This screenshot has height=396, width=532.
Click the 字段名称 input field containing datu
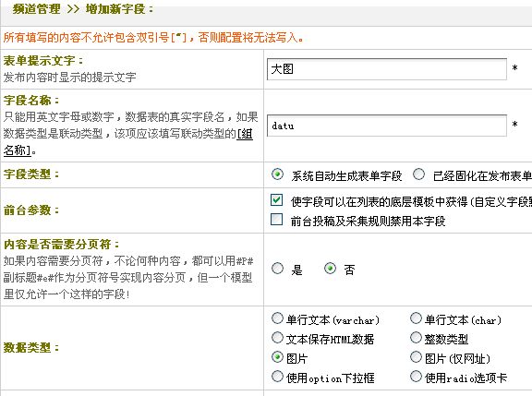coord(387,126)
